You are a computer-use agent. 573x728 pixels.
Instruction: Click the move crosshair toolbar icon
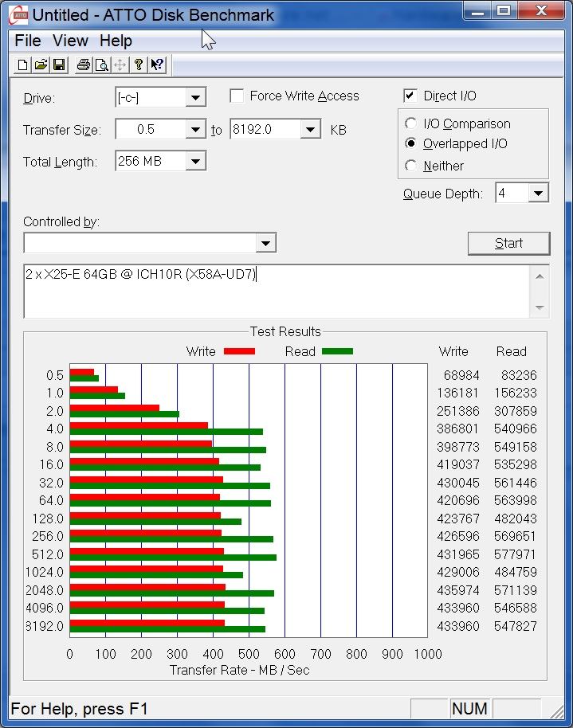120,65
